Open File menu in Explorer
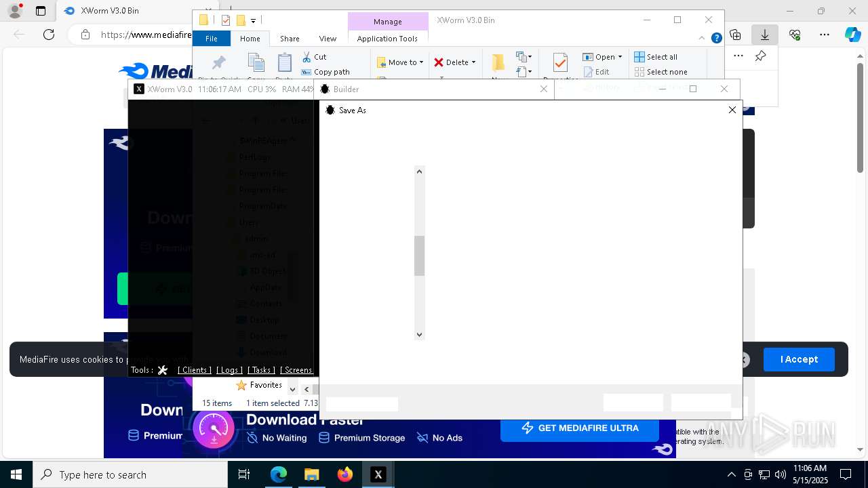This screenshot has width=868, height=488. tap(212, 39)
